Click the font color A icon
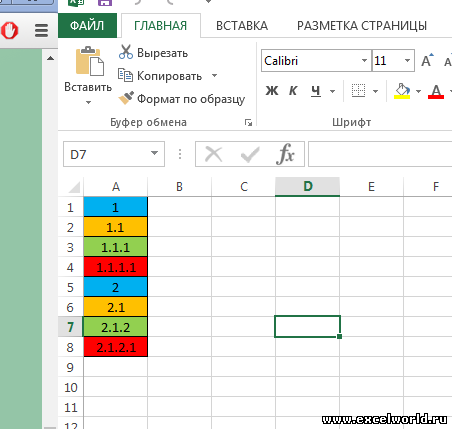The height and width of the screenshot is (429, 452). tap(436, 91)
